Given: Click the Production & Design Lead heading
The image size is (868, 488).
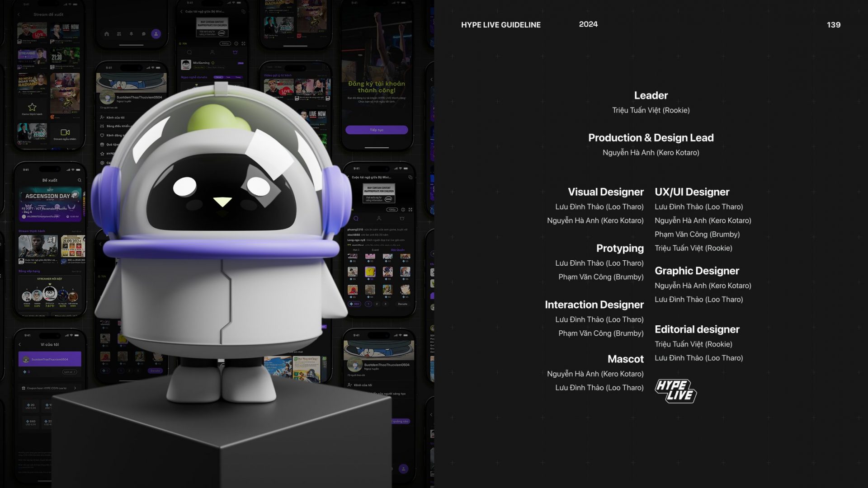Looking at the screenshot, I should pyautogui.click(x=651, y=138).
